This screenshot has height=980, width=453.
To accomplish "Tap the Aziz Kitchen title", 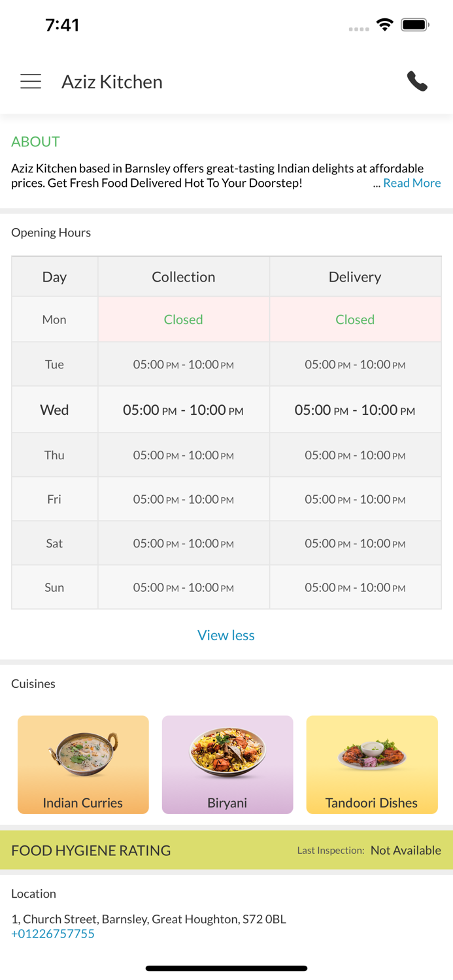I will pyautogui.click(x=112, y=82).
